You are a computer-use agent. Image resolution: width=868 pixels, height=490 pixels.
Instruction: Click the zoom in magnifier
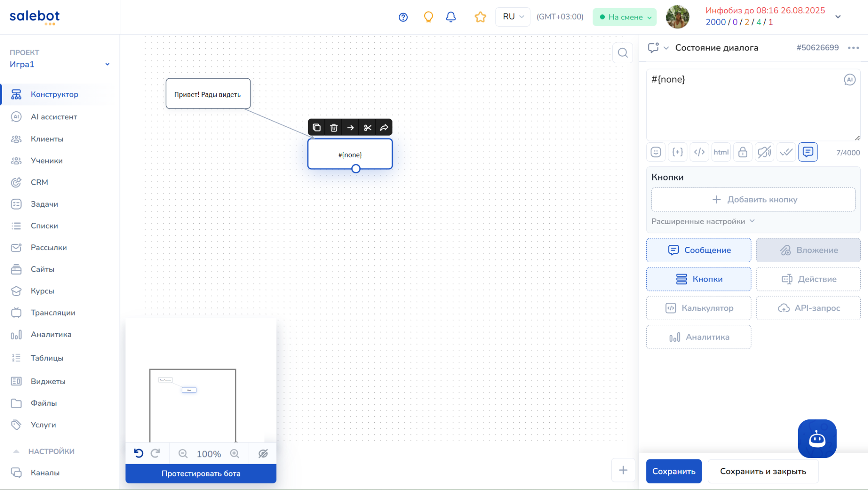tap(234, 454)
